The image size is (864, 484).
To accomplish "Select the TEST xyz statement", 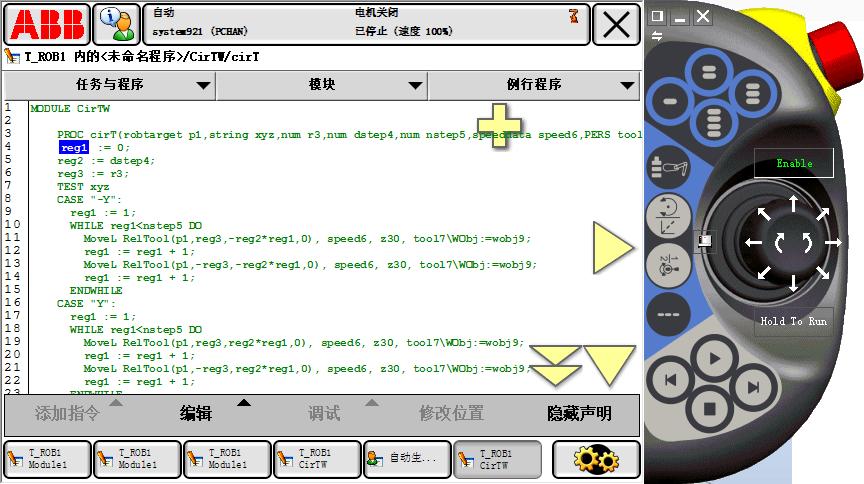I will coord(83,187).
